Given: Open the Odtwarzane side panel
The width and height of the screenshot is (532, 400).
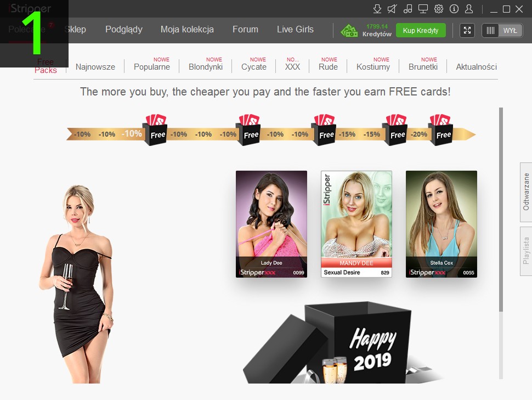Looking at the screenshot, I should tap(526, 192).
